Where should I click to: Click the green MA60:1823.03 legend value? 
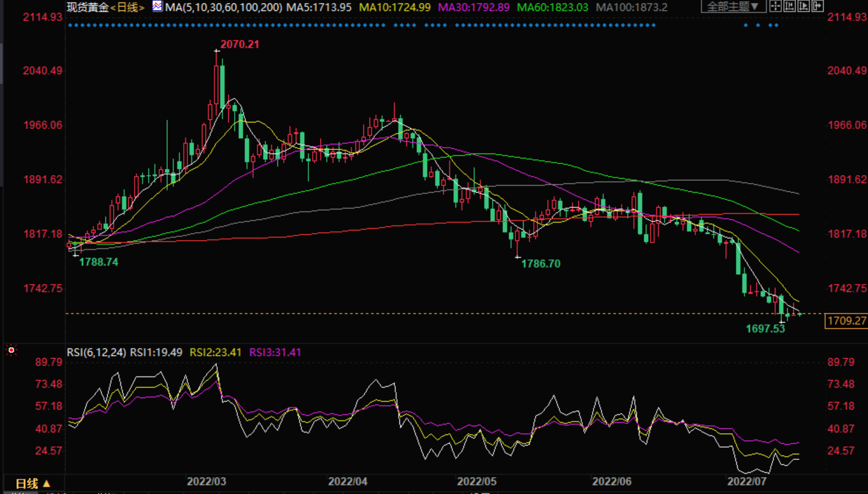553,7
